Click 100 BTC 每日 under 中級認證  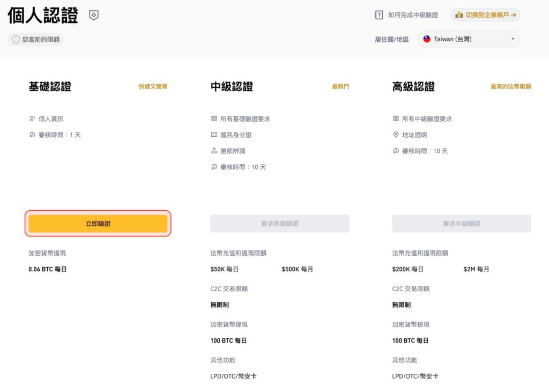pos(228,341)
